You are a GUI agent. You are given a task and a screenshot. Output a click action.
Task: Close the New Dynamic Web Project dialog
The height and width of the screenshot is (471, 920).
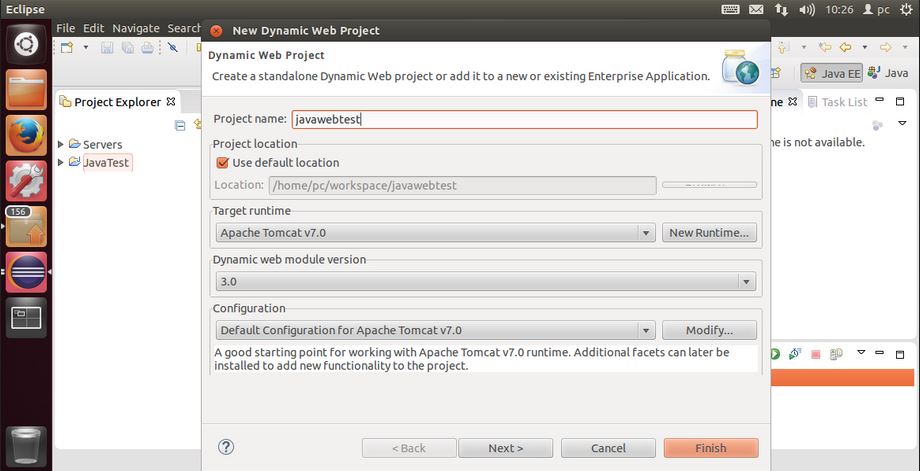click(x=217, y=31)
